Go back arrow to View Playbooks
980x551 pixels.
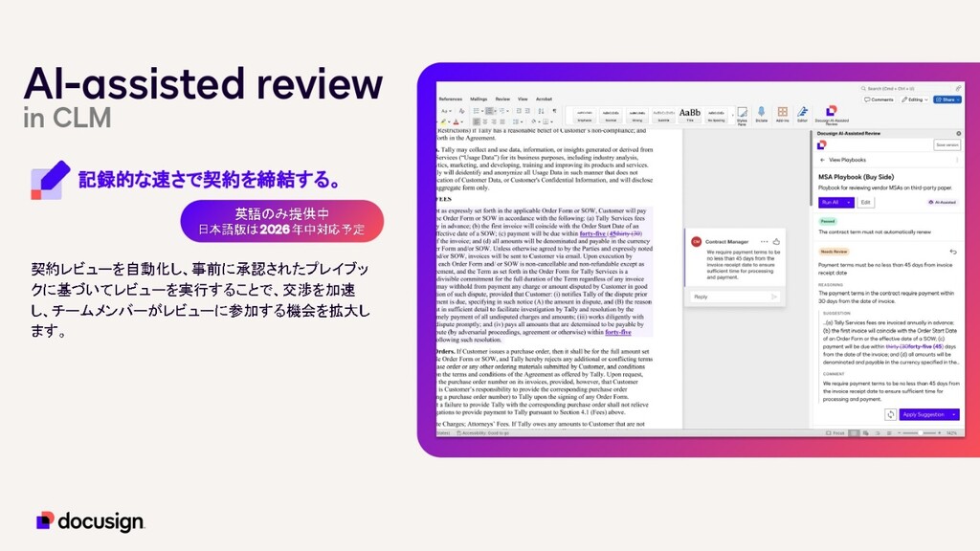click(x=822, y=160)
